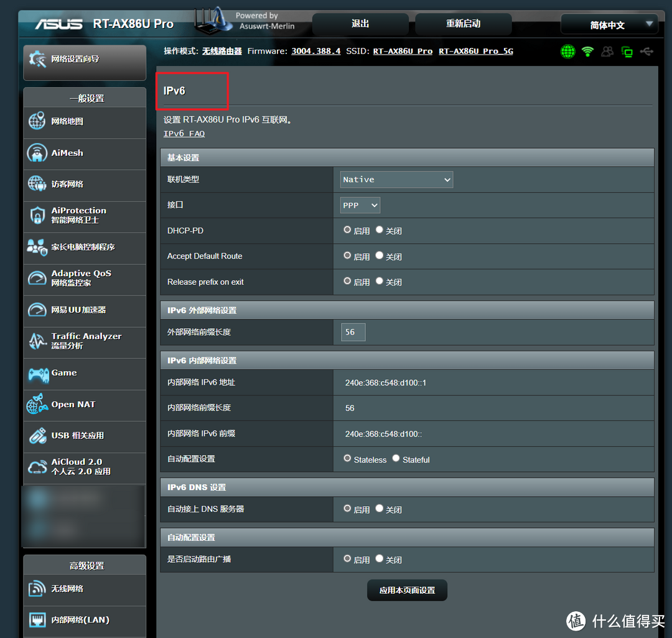Click the USB status icon in header
672x638 pixels.
pos(646,52)
